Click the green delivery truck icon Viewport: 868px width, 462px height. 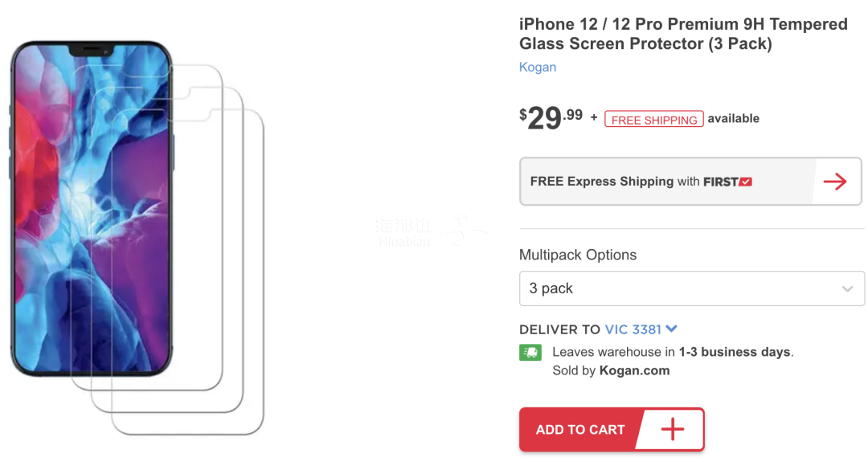(530, 353)
